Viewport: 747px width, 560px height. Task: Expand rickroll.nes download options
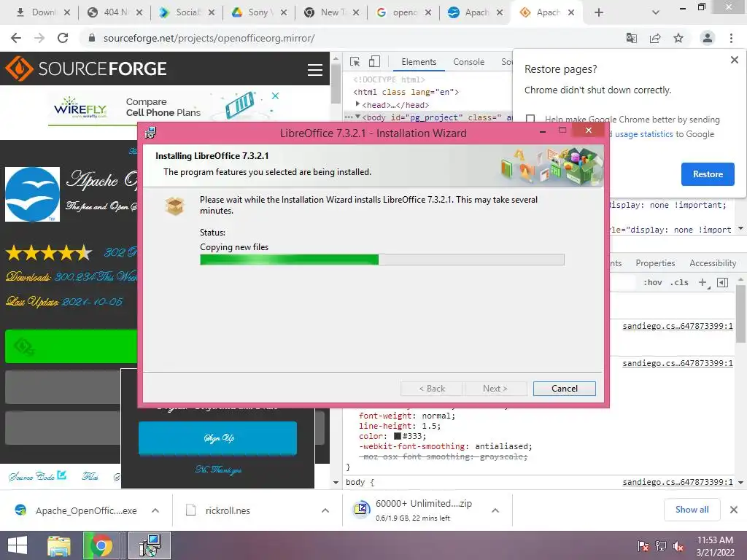click(x=325, y=510)
